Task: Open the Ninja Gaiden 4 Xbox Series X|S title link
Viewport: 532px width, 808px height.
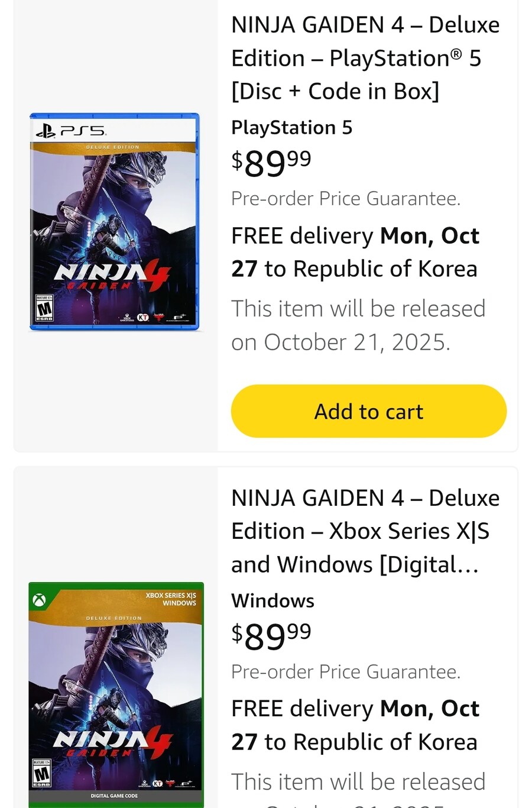Action: (x=365, y=531)
